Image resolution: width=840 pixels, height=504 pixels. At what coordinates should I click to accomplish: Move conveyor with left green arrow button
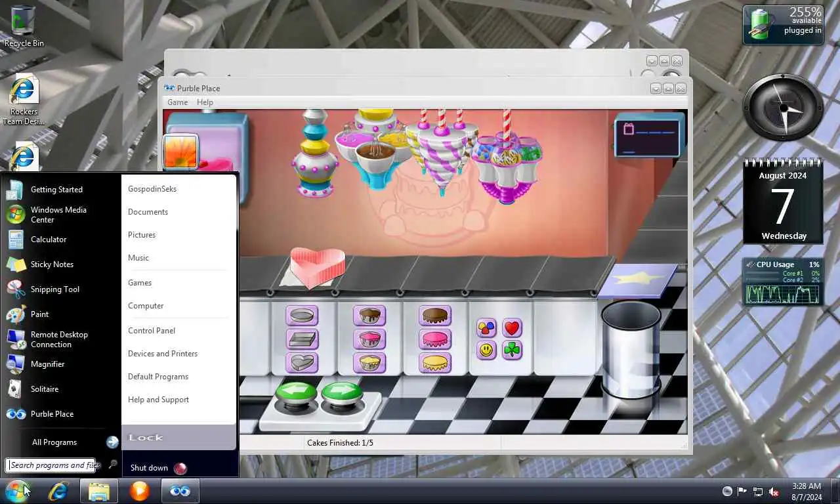click(296, 396)
